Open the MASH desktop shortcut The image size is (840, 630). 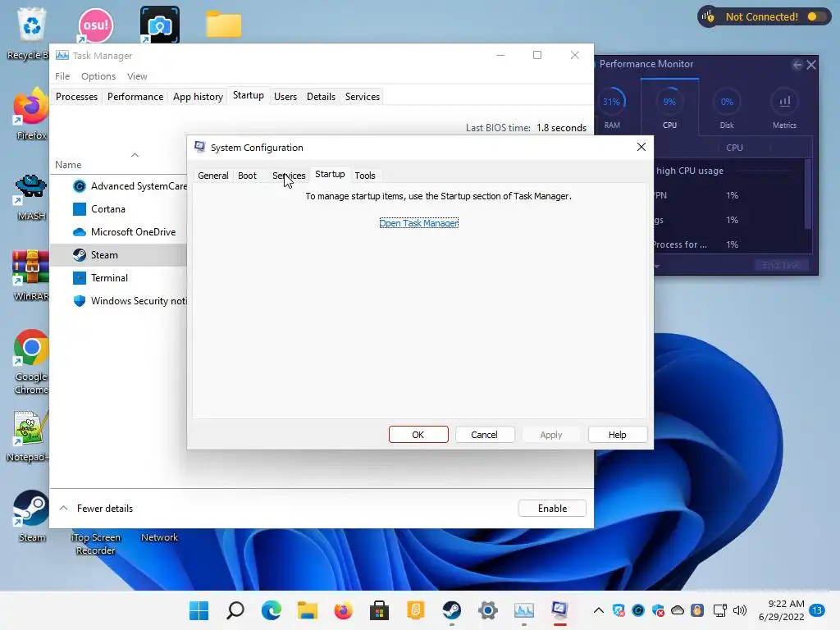pyautogui.click(x=31, y=197)
